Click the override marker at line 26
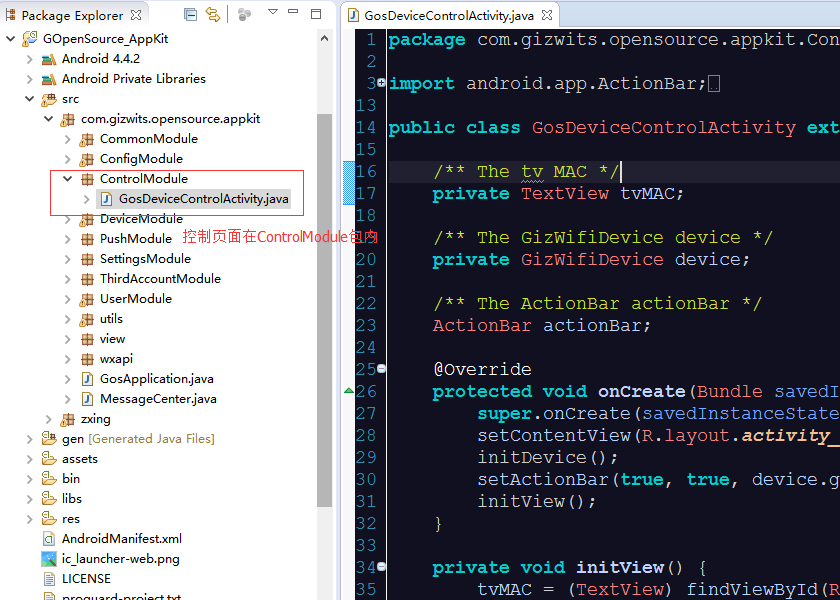 click(348, 391)
